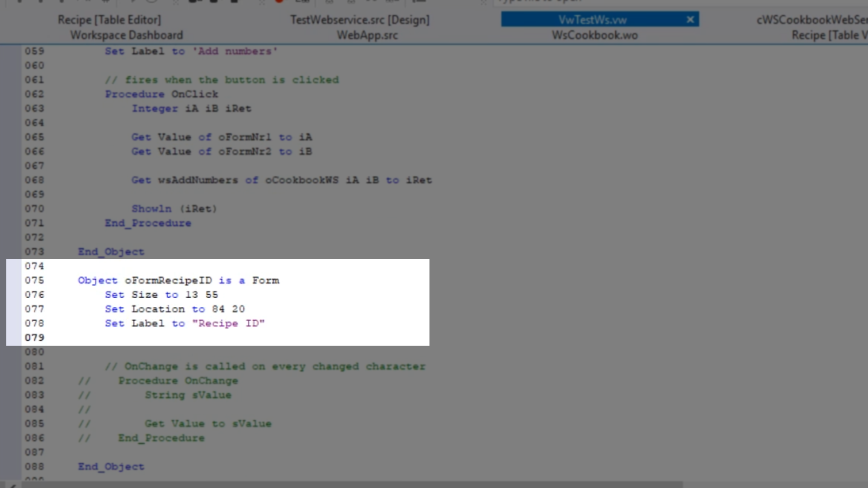
Task: Click the 'Recipe ID' string on line 078
Action: pyautogui.click(x=228, y=324)
